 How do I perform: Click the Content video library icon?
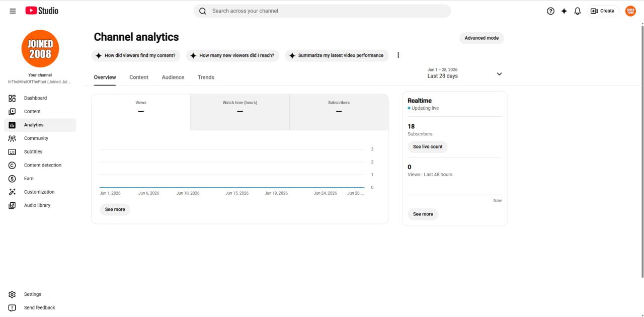click(x=12, y=112)
